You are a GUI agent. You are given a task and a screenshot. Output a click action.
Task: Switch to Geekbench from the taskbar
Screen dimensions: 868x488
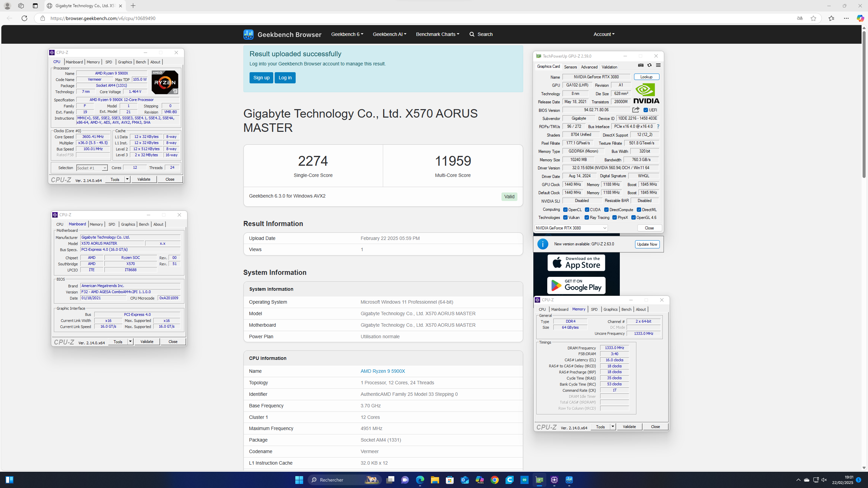tap(569, 480)
